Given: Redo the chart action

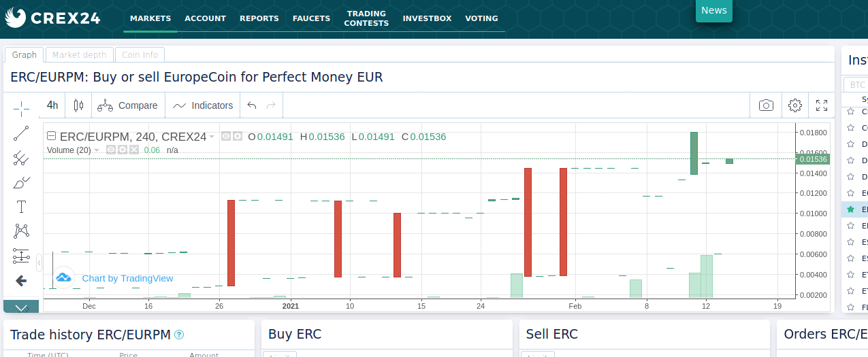Looking at the screenshot, I should click(x=271, y=105).
